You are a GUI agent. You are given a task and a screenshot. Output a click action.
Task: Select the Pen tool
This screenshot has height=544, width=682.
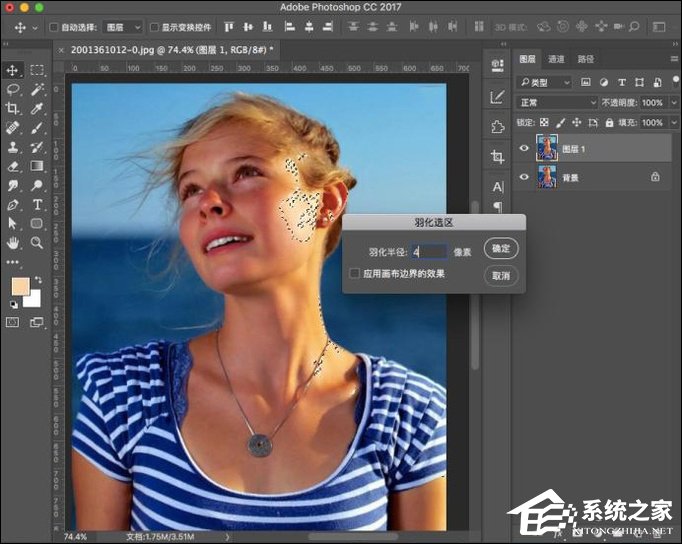pyautogui.click(x=12, y=204)
